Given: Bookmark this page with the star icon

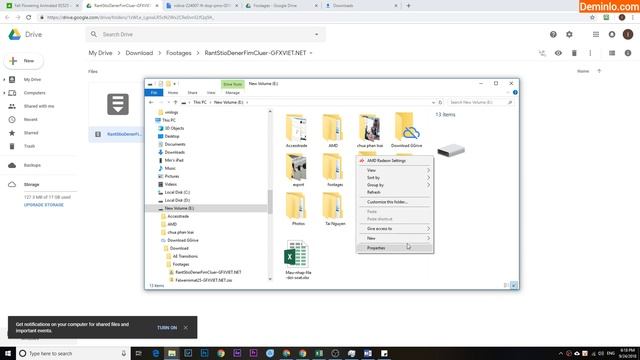Looking at the screenshot, I should (592, 18).
